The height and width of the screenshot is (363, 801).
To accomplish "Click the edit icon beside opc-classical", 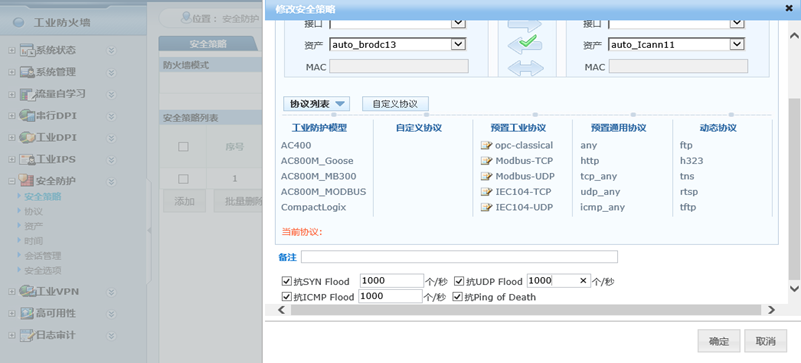I will click(x=486, y=146).
